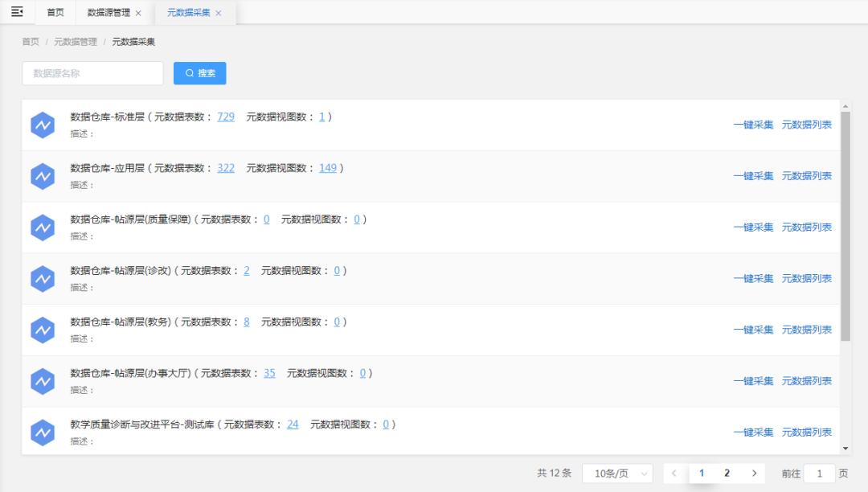The height and width of the screenshot is (492, 868).
Task: Click the 搜索 button
Action: coord(200,73)
